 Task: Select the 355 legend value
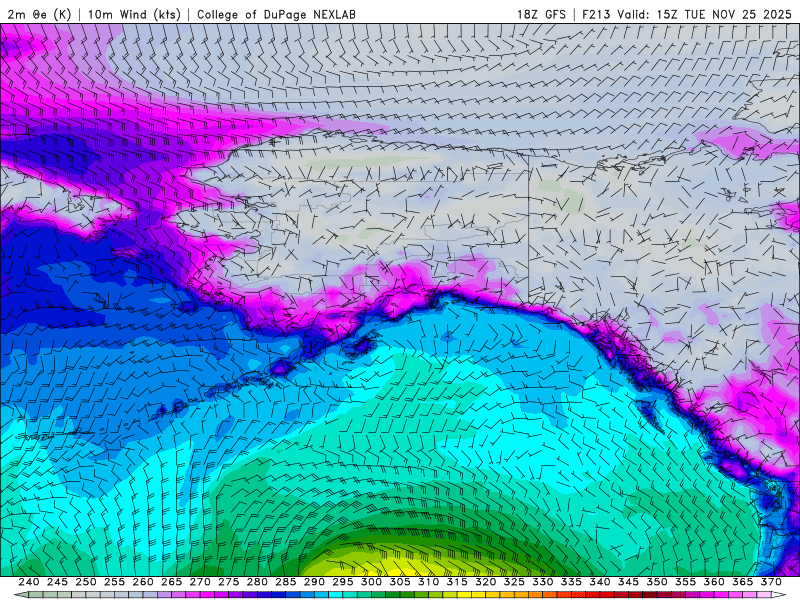pos(686,582)
